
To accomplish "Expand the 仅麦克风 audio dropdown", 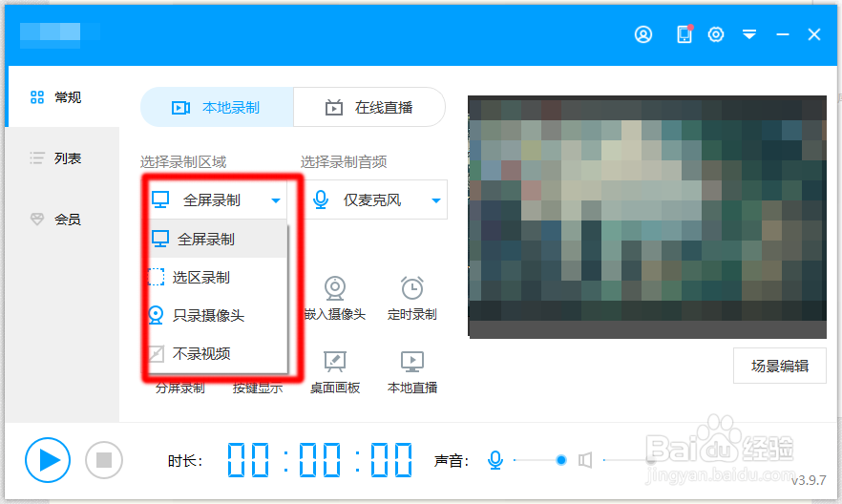I will coord(376,200).
